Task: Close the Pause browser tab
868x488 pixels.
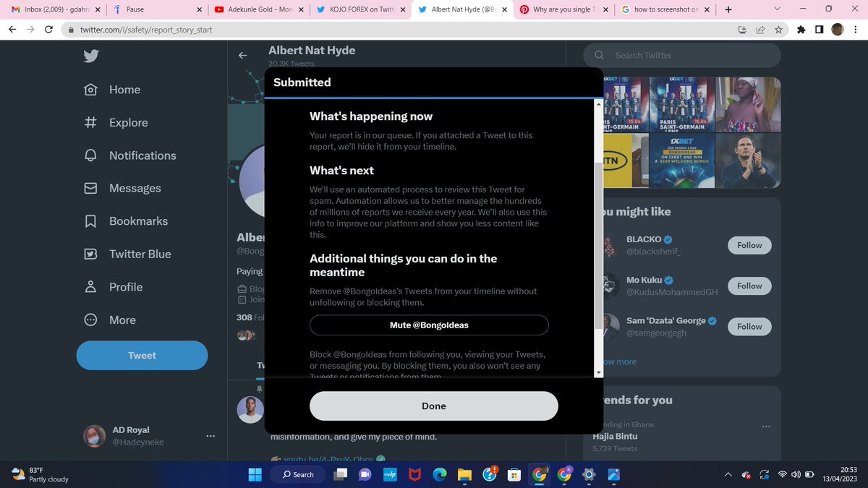Action: coord(199,9)
